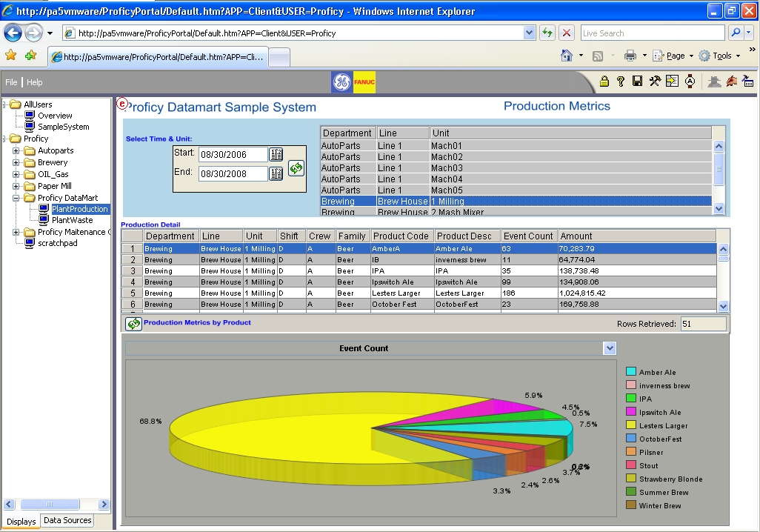The height and width of the screenshot is (532, 760).
Task: Click the IE Home house icon
Action: click(x=566, y=56)
